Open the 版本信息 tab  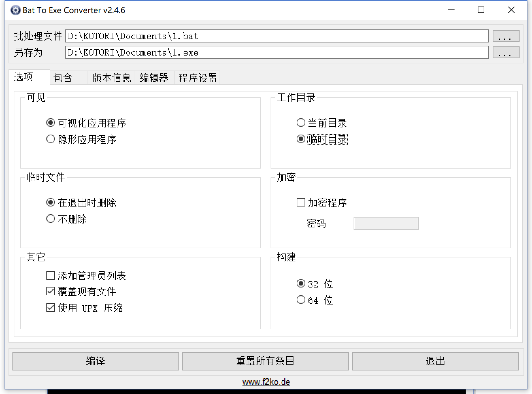point(111,78)
